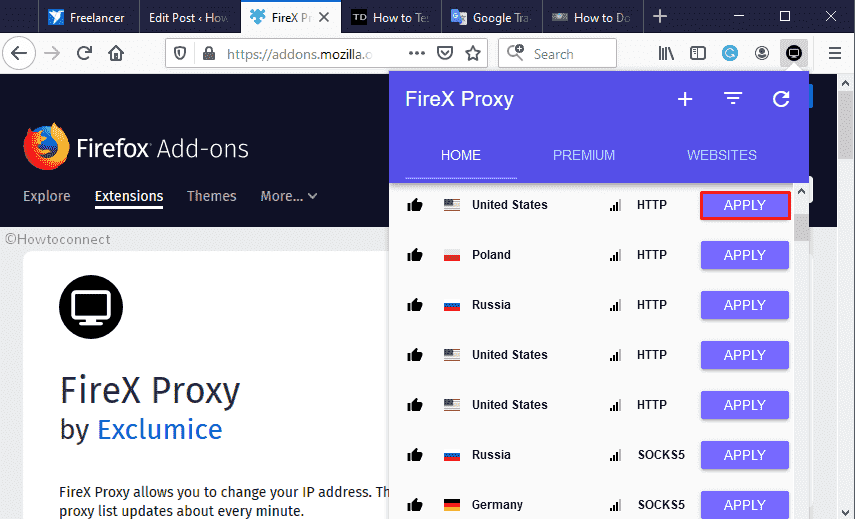Switch to the Freelancer tab
The height and width of the screenshot is (519, 855).
tap(88, 17)
